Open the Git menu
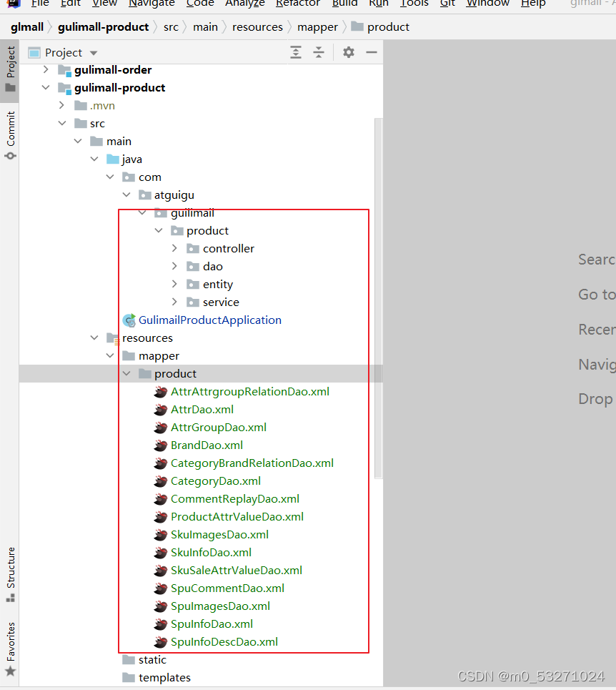 pos(447,4)
